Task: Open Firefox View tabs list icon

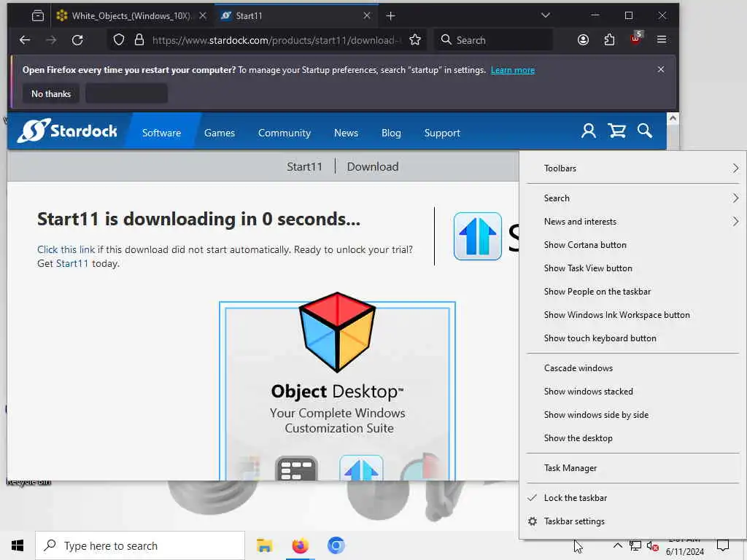Action: pos(38,16)
